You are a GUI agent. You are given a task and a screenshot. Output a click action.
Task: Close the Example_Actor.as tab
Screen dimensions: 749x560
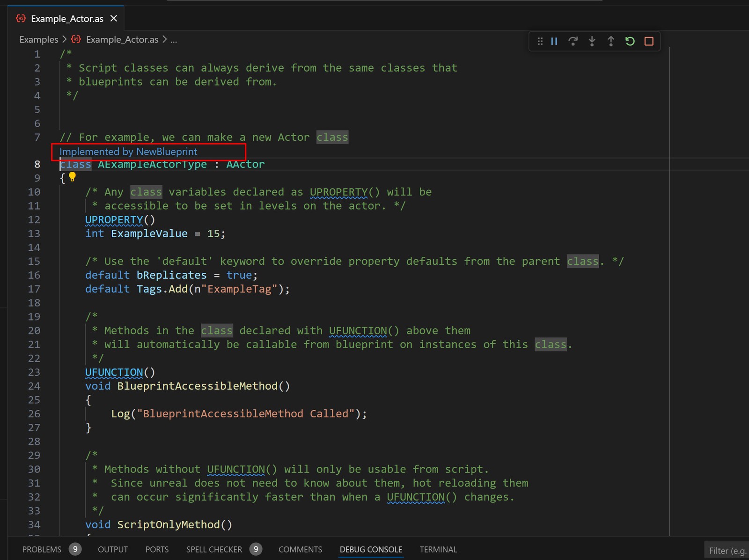pos(114,18)
